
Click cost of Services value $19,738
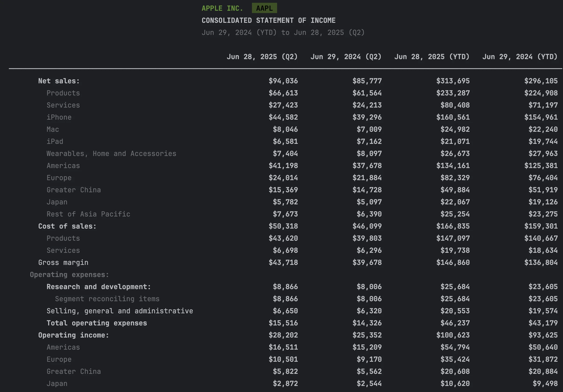[x=455, y=250]
